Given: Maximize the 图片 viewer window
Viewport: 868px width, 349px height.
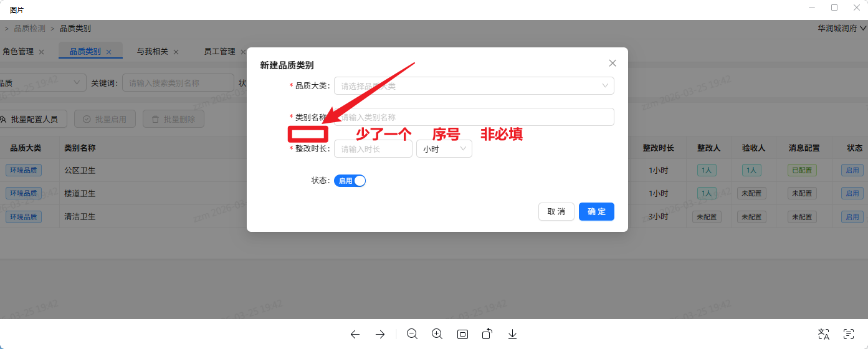Looking at the screenshot, I should tap(834, 8).
